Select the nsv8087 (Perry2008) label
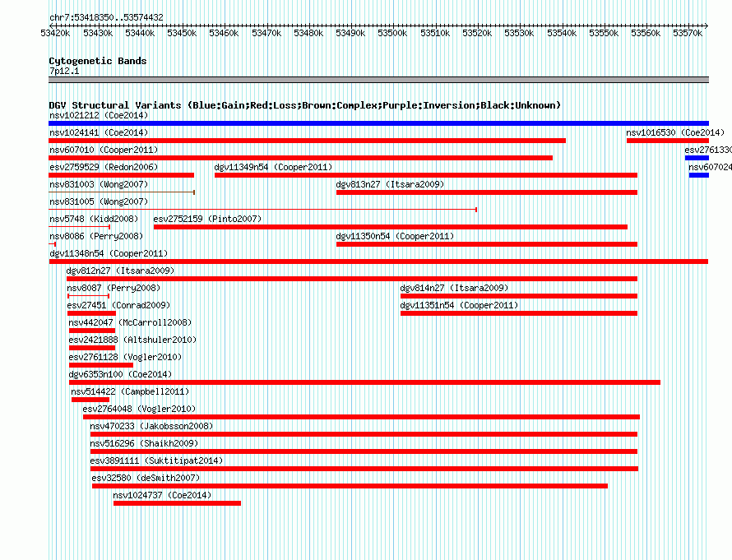Image resolution: width=732 pixels, height=560 pixels. tap(114, 288)
